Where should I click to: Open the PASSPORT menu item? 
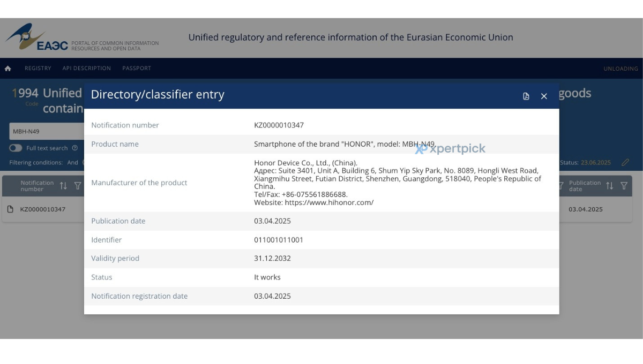coord(137,69)
